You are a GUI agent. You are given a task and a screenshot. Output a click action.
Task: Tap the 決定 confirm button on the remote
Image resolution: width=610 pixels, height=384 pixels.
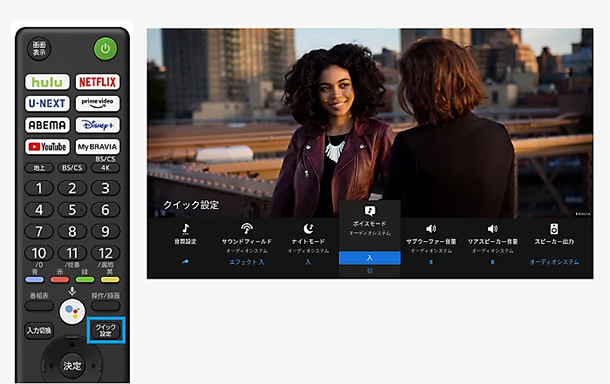click(x=72, y=366)
